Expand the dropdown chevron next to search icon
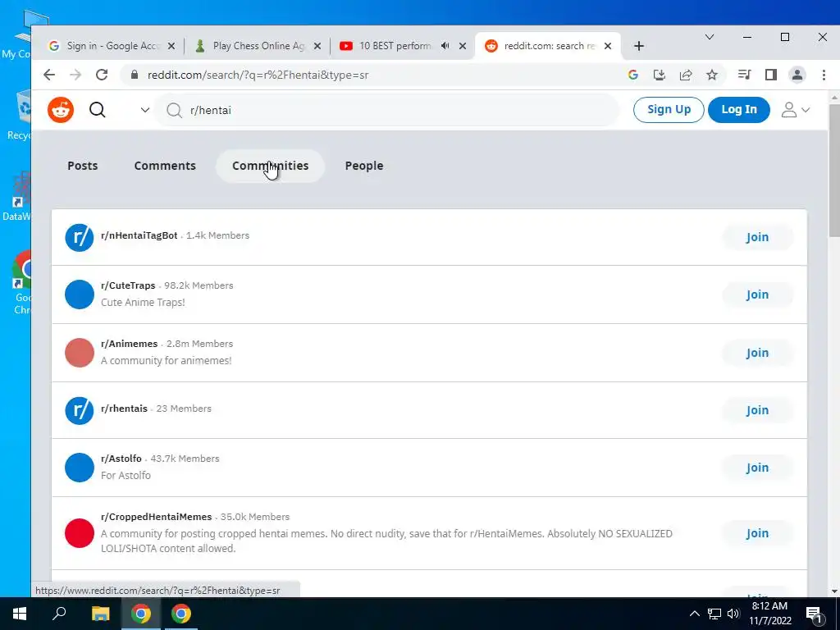 point(144,110)
